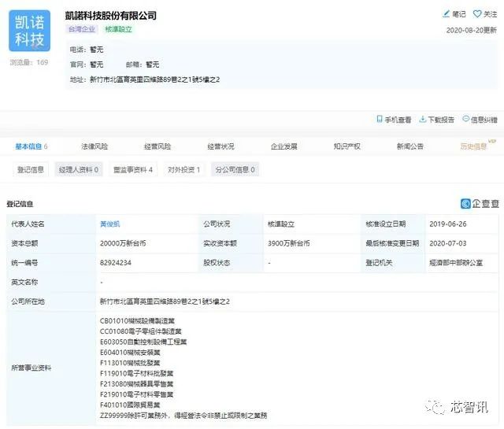Click the 凯诺科技 company logo

coord(29,31)
